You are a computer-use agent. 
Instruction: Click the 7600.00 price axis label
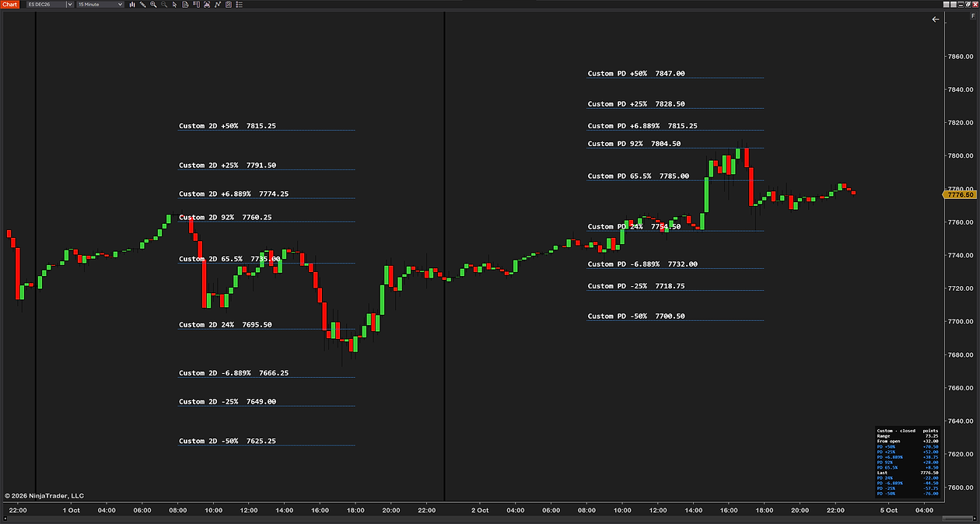click(961, 487)
